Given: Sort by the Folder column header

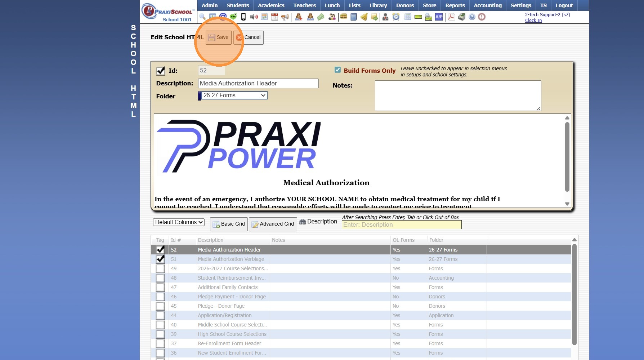Looking at the screenshot, I should [436, 240].
